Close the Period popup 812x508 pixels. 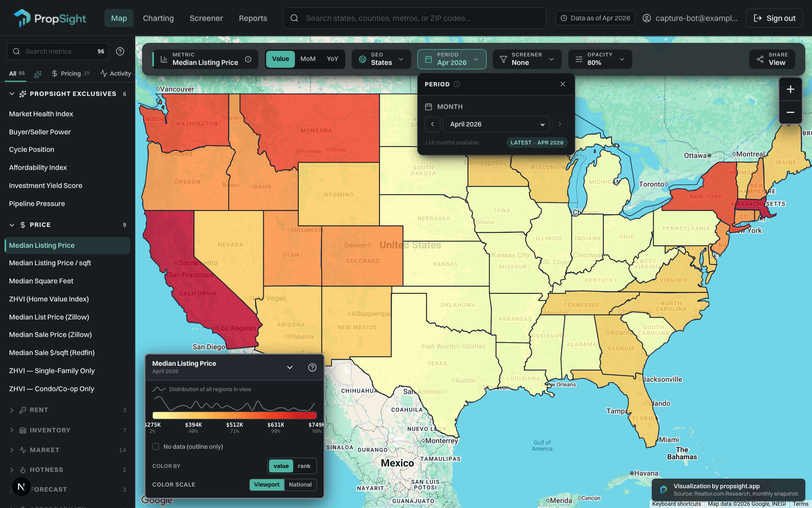pyautogui.click(x=563, y=84)
